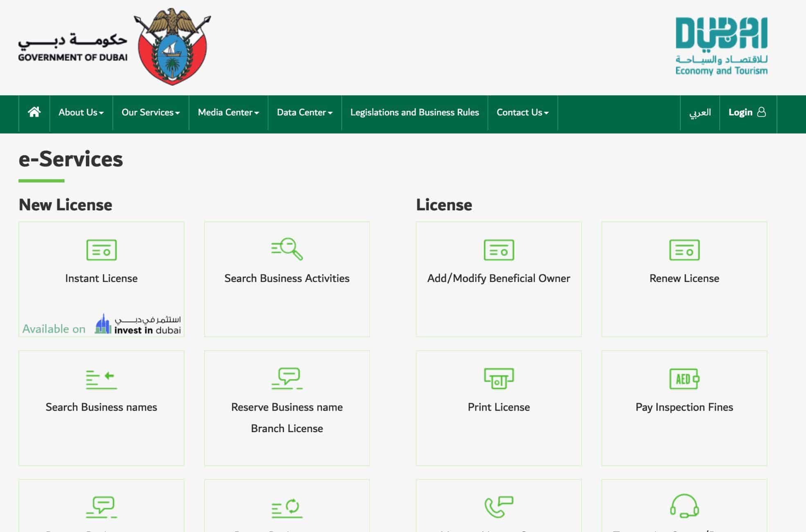Open the Search Business names icon

point(101,380)
